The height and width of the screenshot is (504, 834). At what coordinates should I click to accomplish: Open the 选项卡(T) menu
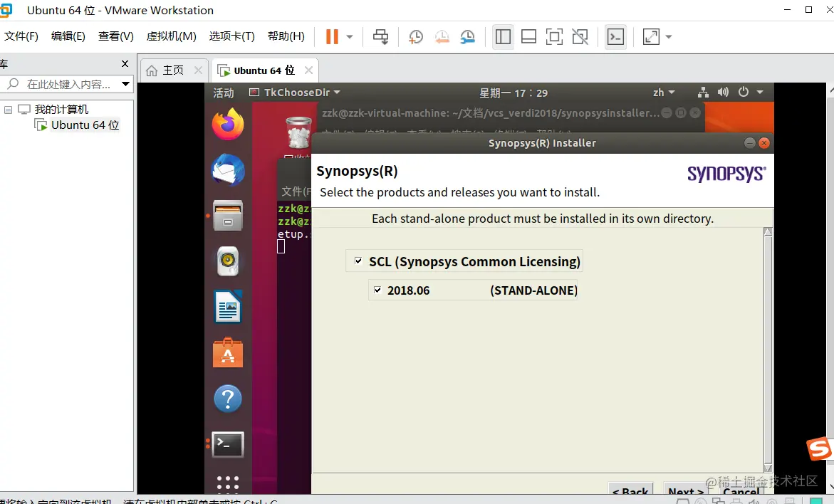232,36
